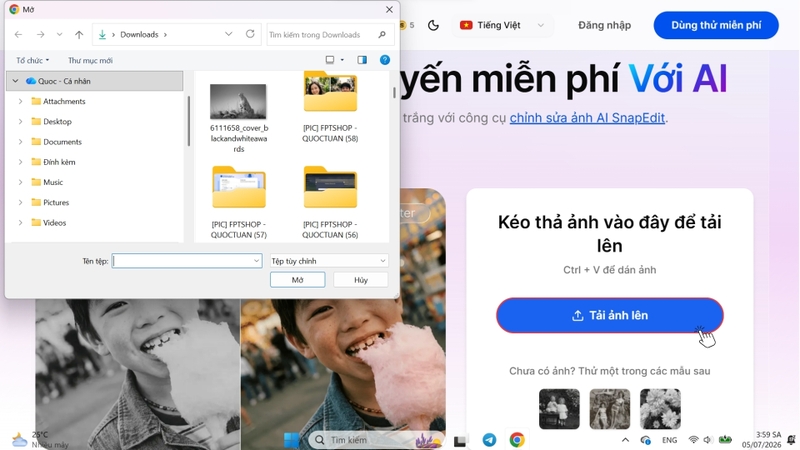Go up one folder level
This screenshot has width=800, height=450.
(x=79, y=35)
